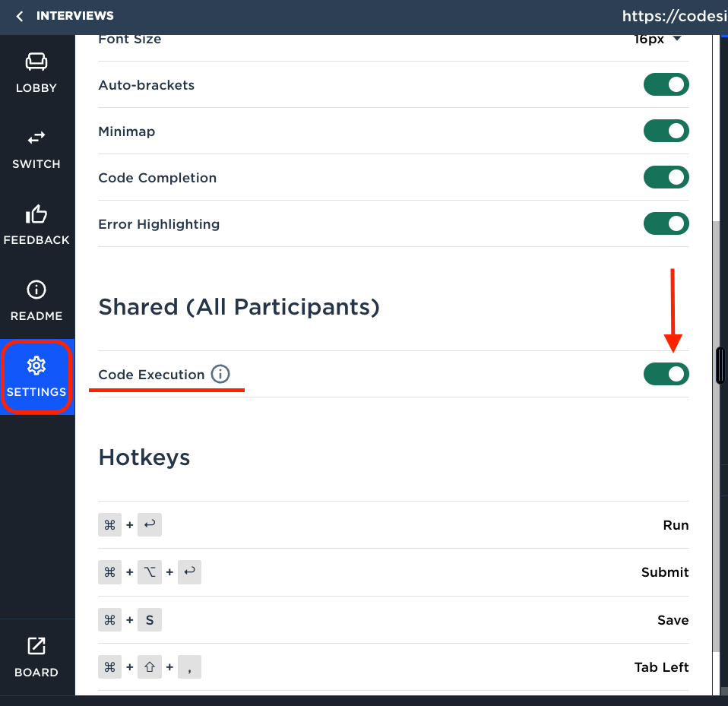Click the Switch arrows icon
This screenshot has height=706, width=728.
point(36,138)
